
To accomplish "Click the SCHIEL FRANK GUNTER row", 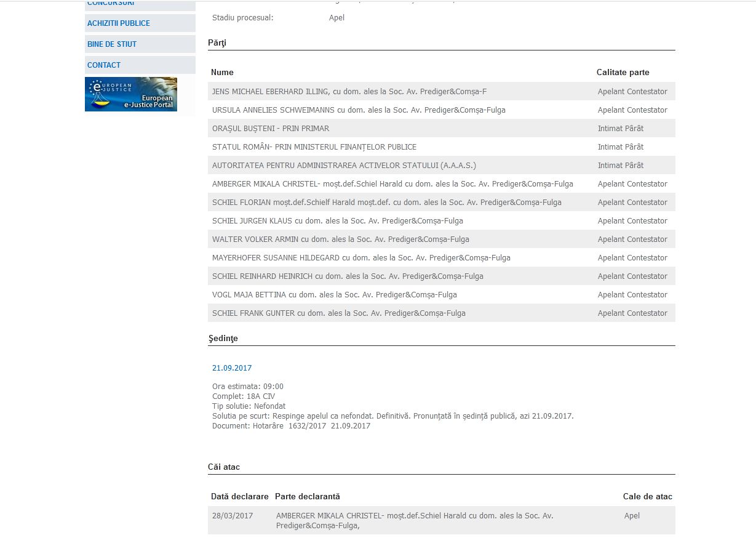I will [338, 313].
